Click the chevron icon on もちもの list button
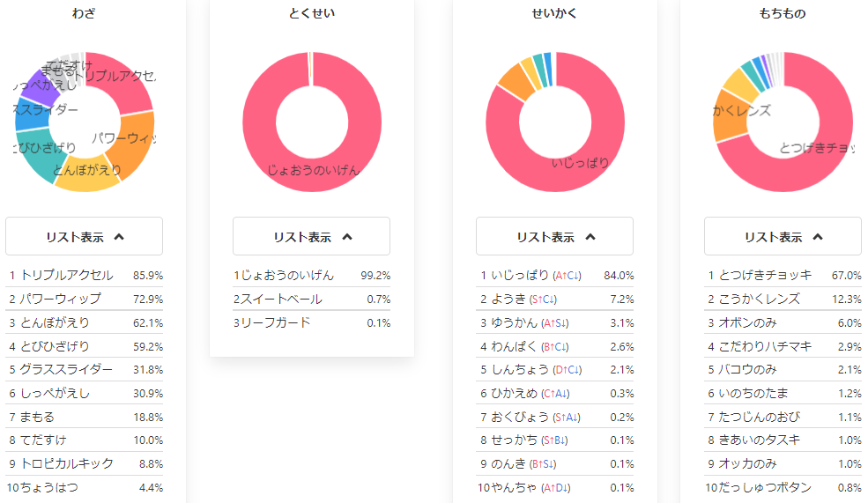Image resolution: width=868 pixels, height=503 pixels. click(818, 237)
